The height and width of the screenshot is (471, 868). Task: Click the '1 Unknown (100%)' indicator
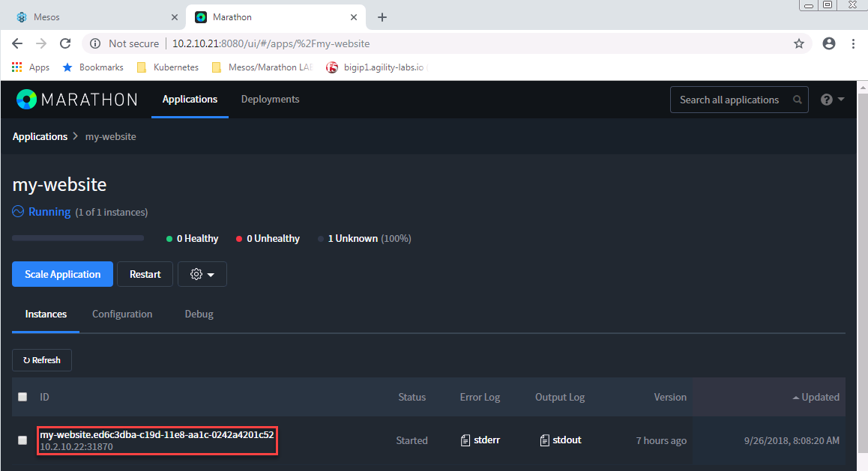(x=365, y=238)
